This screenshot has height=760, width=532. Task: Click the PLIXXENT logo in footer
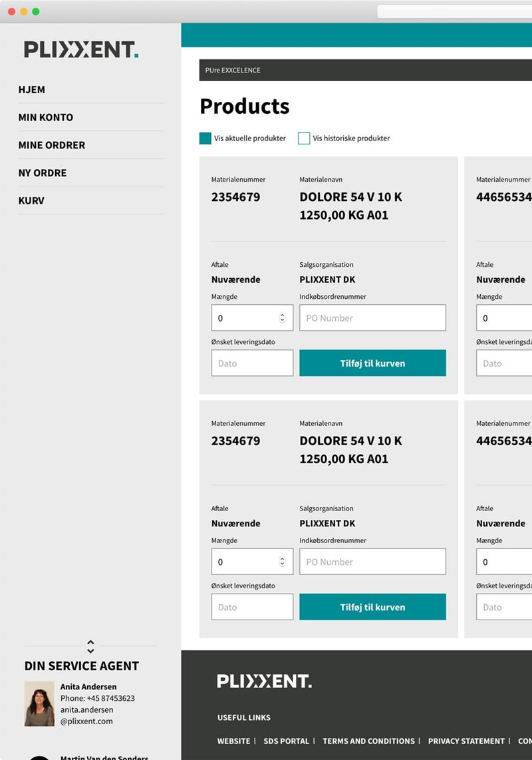(x=264, y=681)
